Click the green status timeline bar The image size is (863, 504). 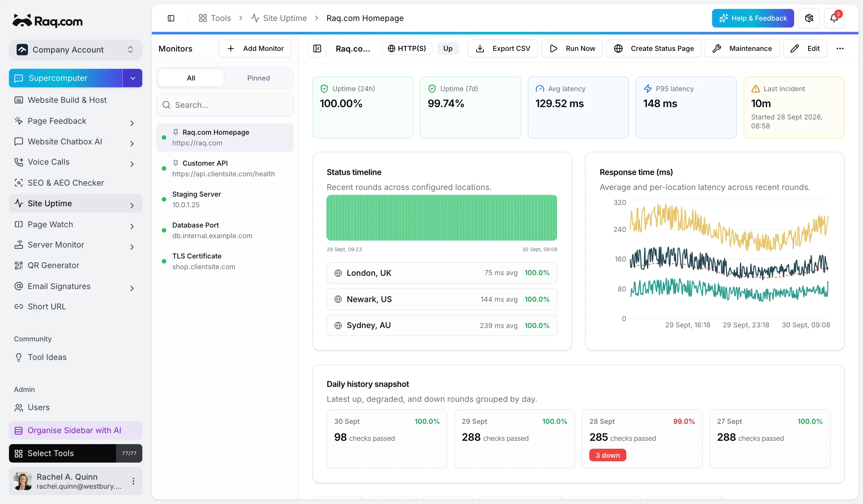tap(442, 218)
